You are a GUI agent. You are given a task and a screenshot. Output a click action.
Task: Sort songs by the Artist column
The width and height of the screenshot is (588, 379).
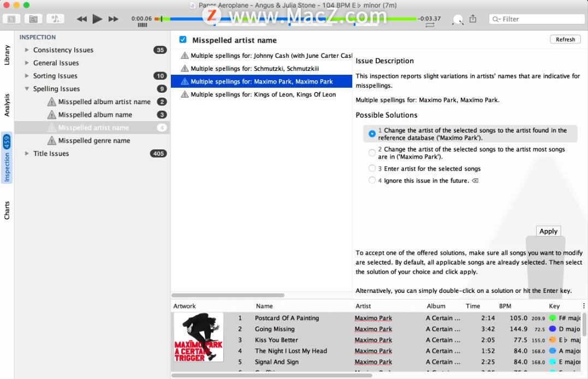363,306
